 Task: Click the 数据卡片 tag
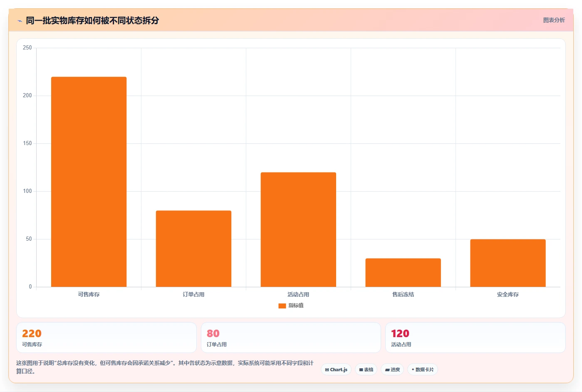pos(423,370)
